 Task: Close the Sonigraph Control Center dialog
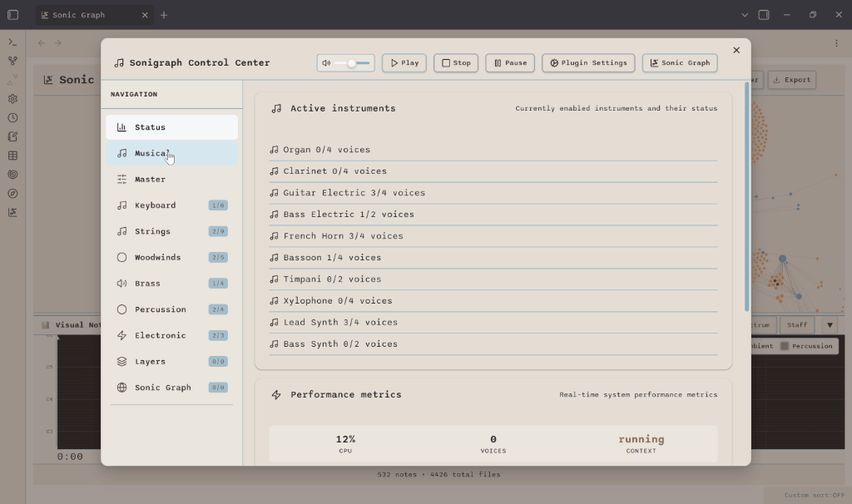point(736,50)
